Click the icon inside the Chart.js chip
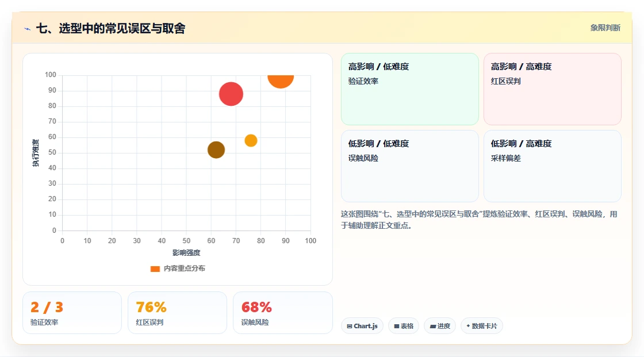 pyautogui.click(x=350, y=326)
